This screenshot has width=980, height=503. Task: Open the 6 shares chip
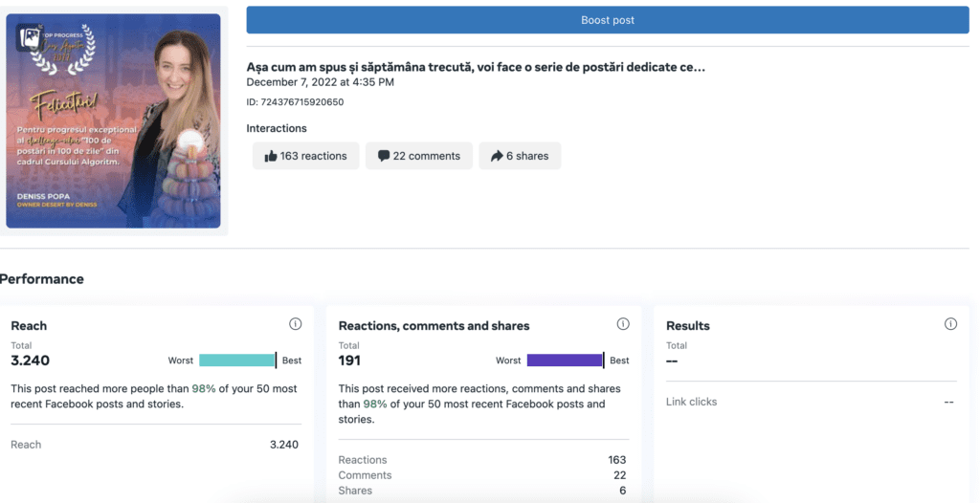pos(520,156)
